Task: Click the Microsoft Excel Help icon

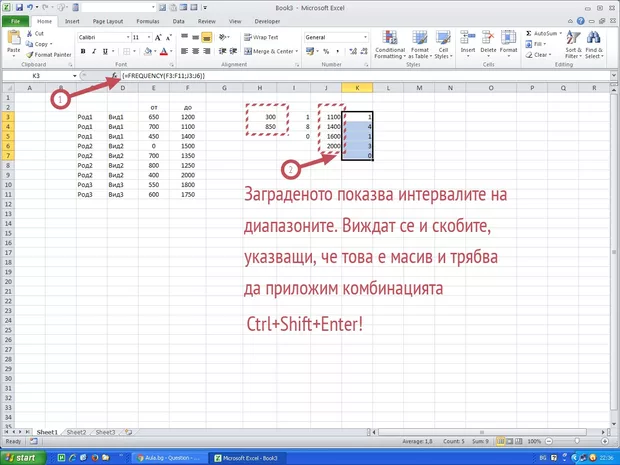Action: pyautogui.click(x=580, y=21)
